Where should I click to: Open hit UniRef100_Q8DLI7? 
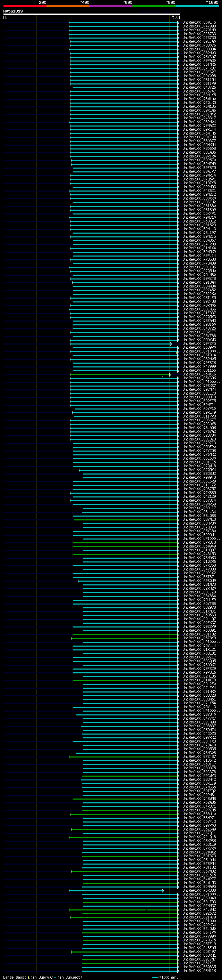(x=199, y=508)
